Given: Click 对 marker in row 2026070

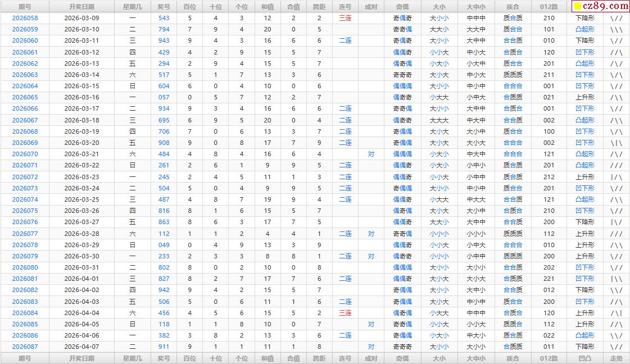Looking at the screenshot, I should pos(371,154).
